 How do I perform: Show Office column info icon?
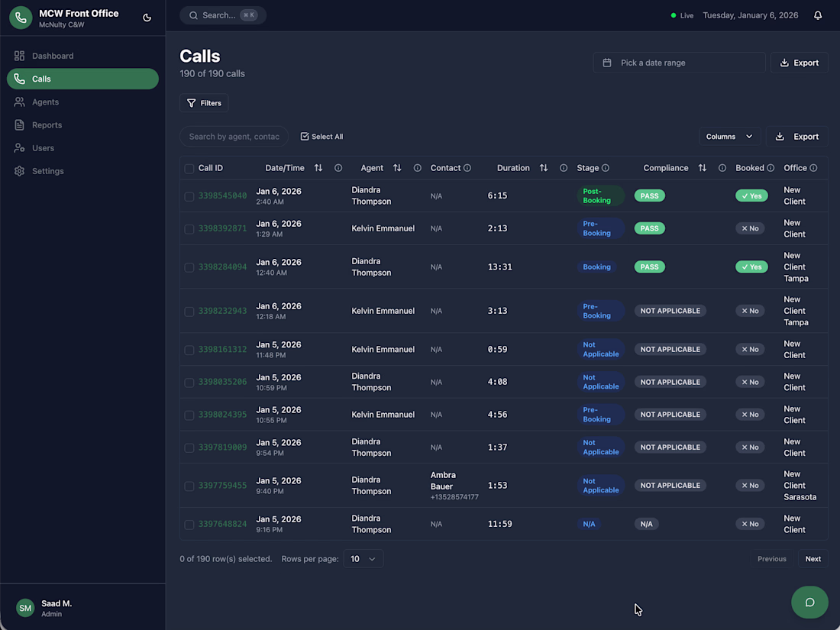(813, 168)
